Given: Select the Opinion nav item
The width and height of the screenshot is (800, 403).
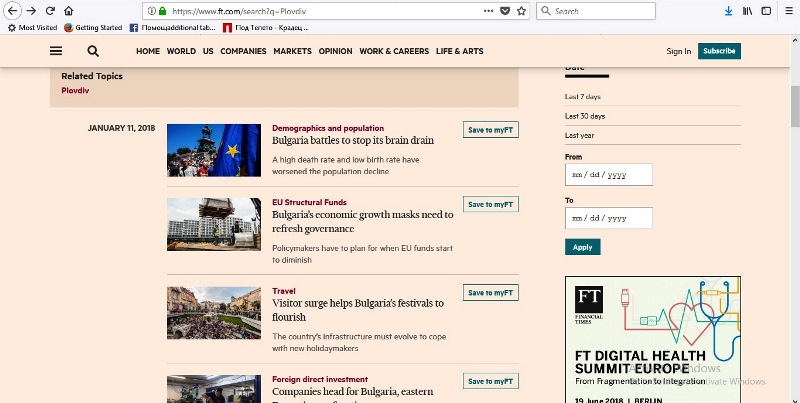Looking at the screenshot, I should pos(335,51).
